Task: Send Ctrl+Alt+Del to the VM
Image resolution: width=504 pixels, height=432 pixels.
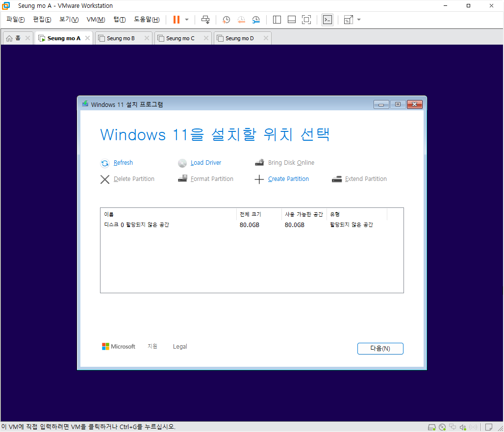Action: (205, 20)
